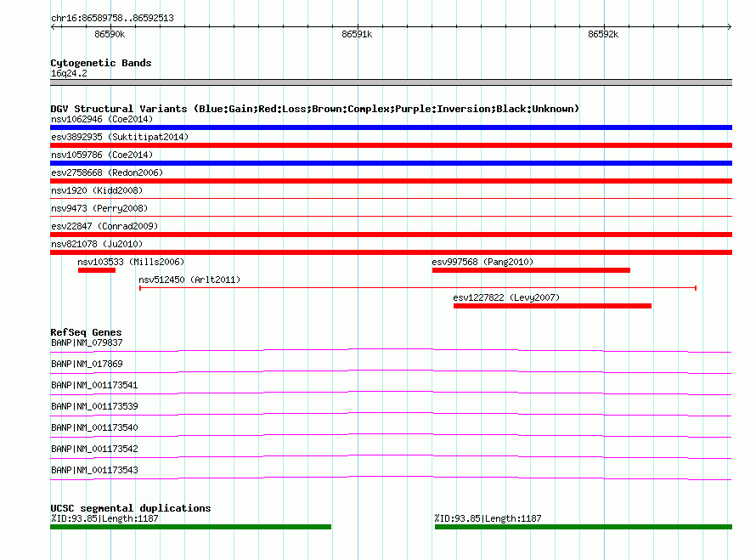Click the short red bar under nsv103533
Image resolution: width=756 pixels, height=560 pixels.
tap(97, 270)
